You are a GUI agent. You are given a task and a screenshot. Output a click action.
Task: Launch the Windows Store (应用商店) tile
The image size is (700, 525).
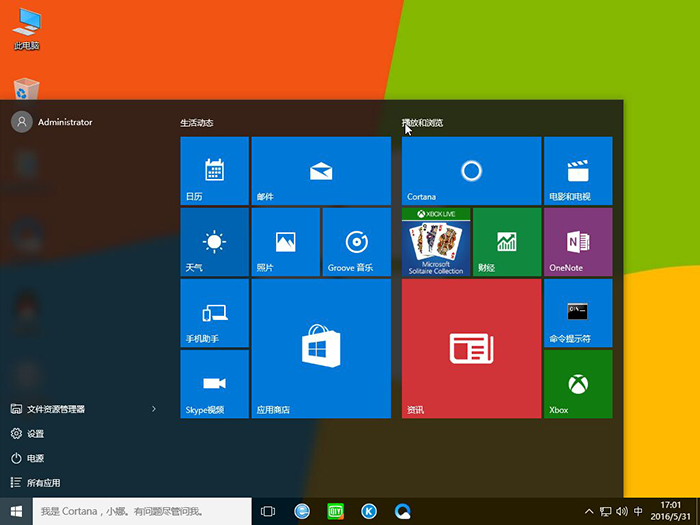(x=320, y=348)
